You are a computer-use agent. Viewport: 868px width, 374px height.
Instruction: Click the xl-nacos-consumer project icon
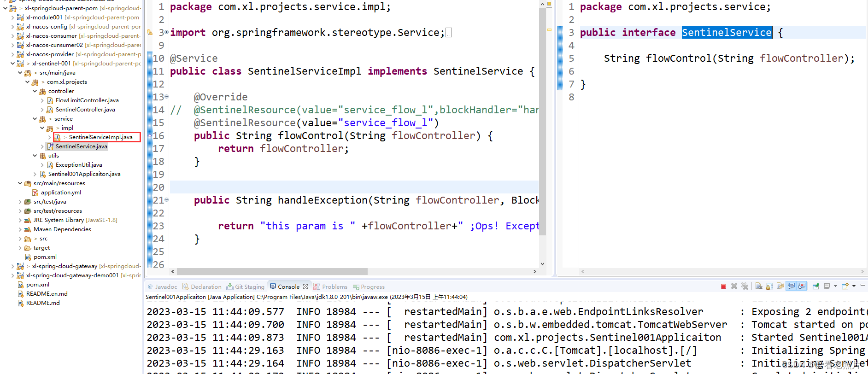point(20,36)
